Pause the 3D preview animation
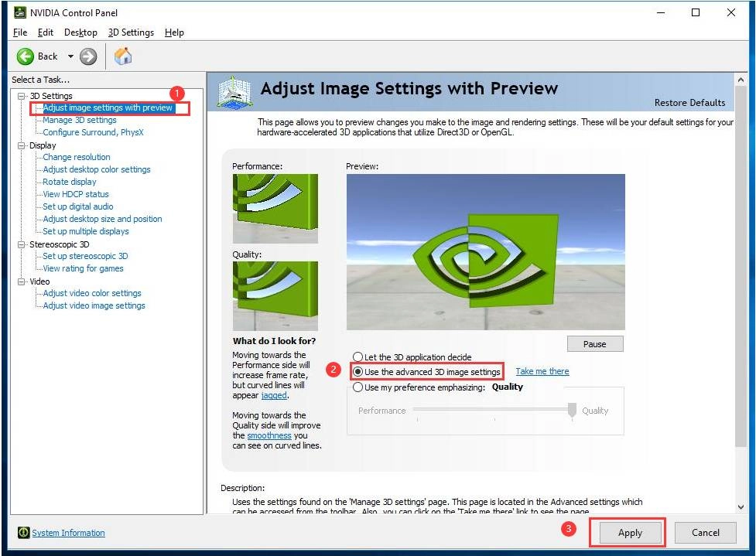 tap(595, 344)
